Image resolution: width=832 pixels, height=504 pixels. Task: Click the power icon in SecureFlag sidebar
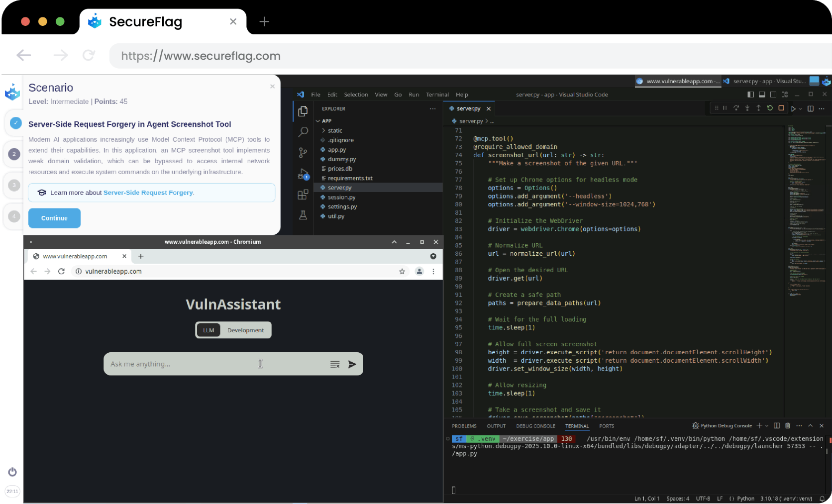tap(12, 472)
